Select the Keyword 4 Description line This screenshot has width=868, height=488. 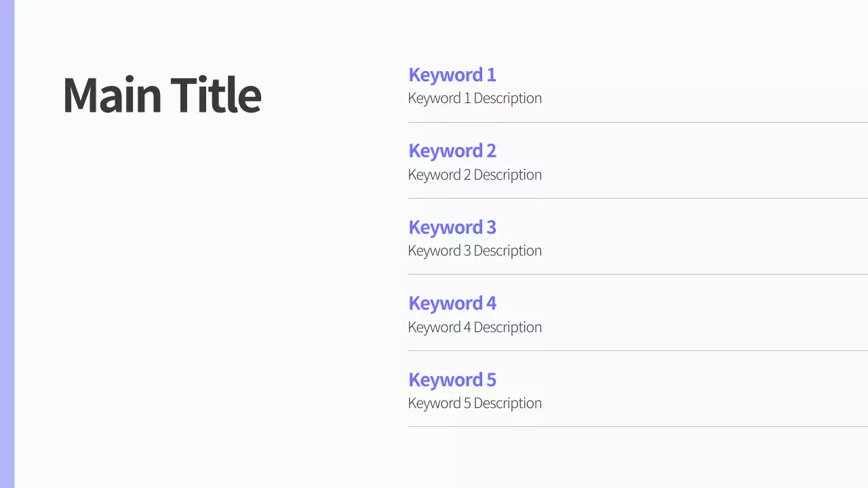click(x=475, y=327)
